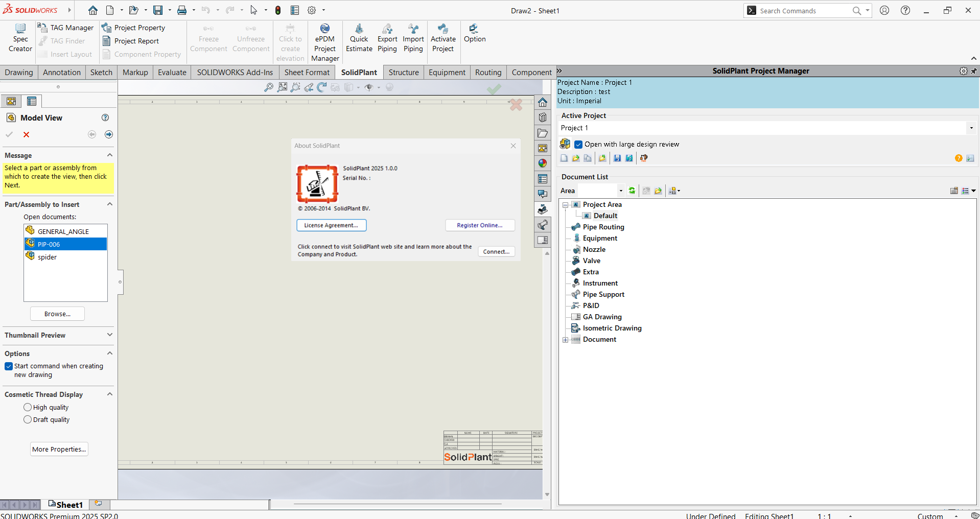Click the Connect button
The height and width of the screenshot is (519, 980).
coord(496,252)
